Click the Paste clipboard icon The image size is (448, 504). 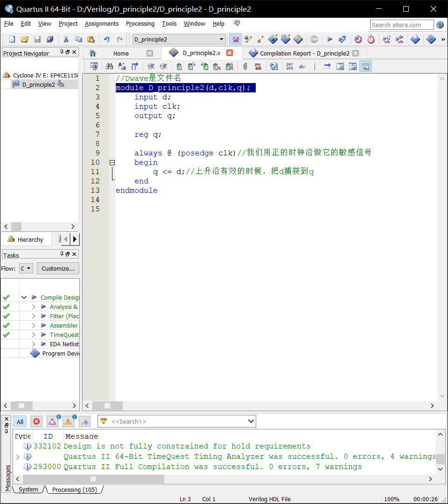[91, 39]
